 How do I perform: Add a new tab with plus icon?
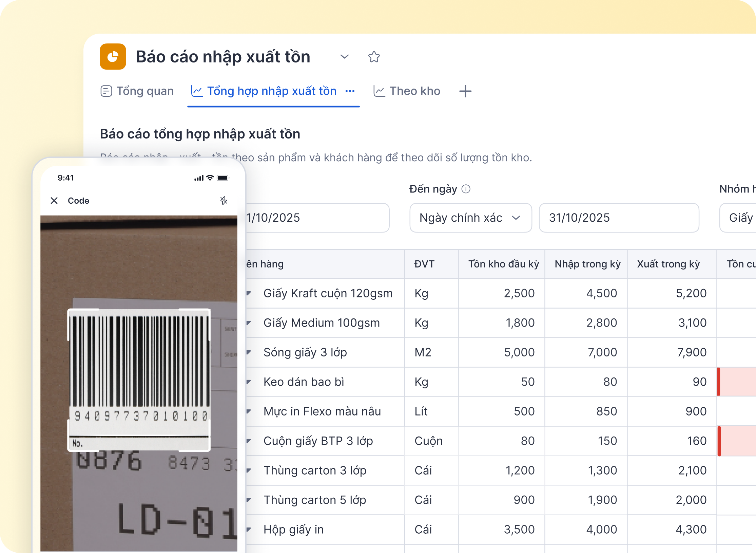[465, 91]
